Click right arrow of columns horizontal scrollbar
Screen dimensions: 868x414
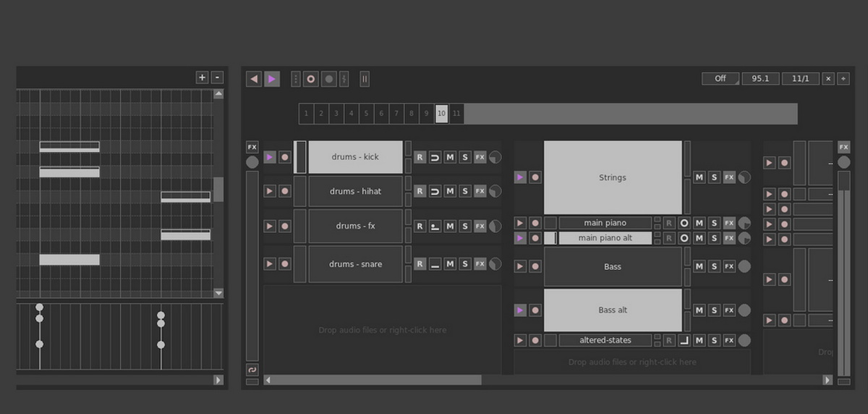point(827,380)
